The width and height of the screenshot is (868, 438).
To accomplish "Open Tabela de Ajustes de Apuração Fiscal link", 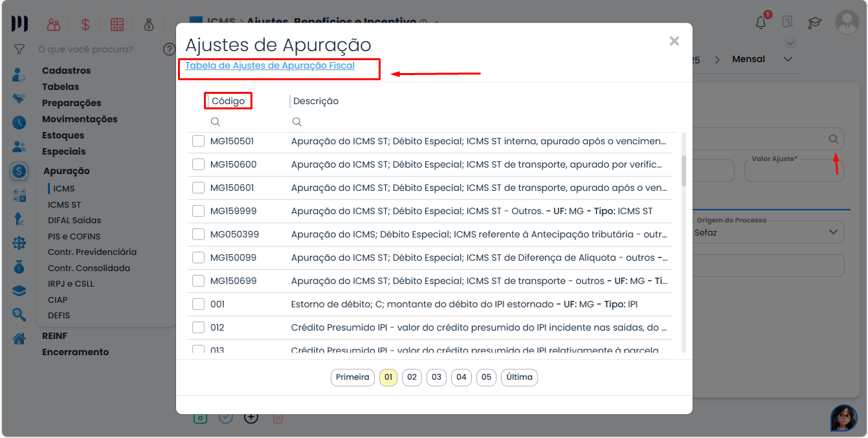I will [x=270, y=65].
